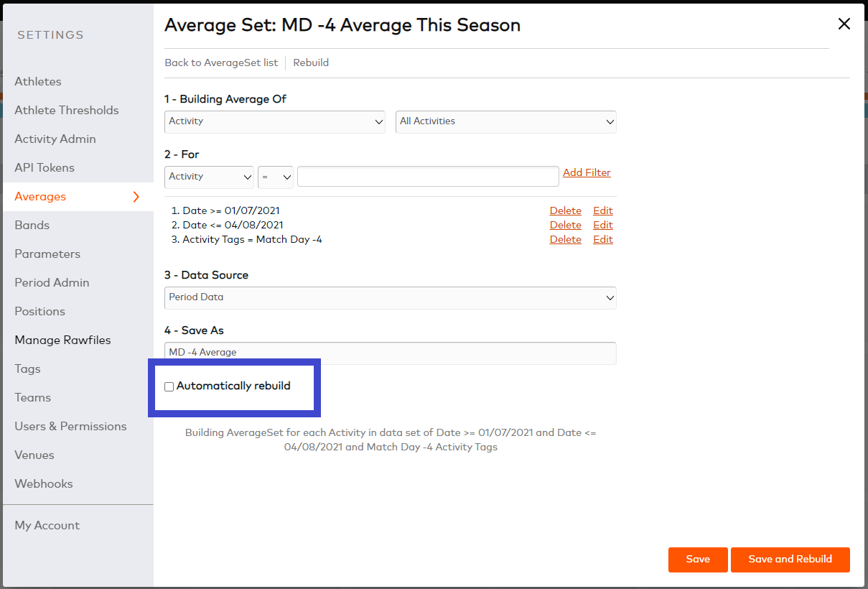Image resolution: width=868 pixels, height=589 pixels.
Task: Open the Activity dropdown under Building Average Of
Action: point(275,121)
